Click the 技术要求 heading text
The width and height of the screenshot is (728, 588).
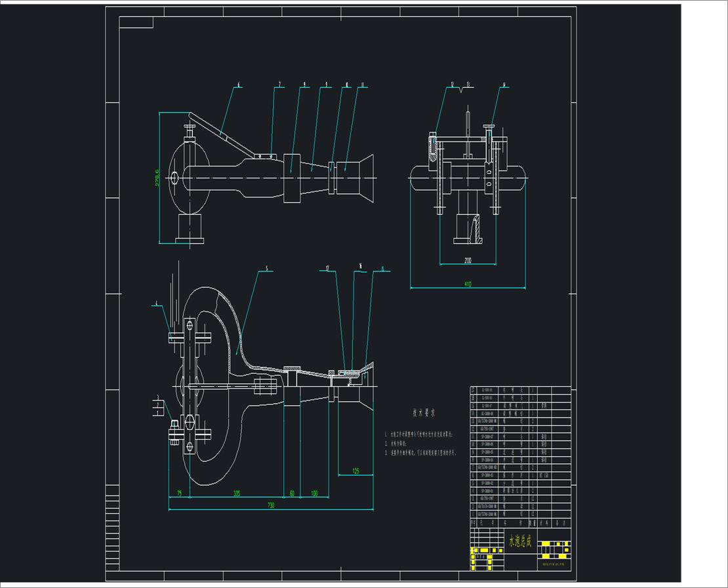[428, 414]
